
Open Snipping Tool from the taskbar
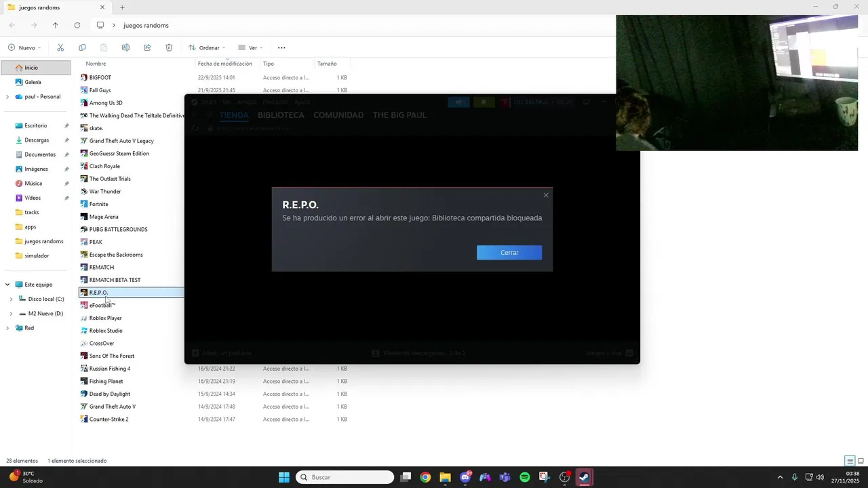(x=545, y=477)
